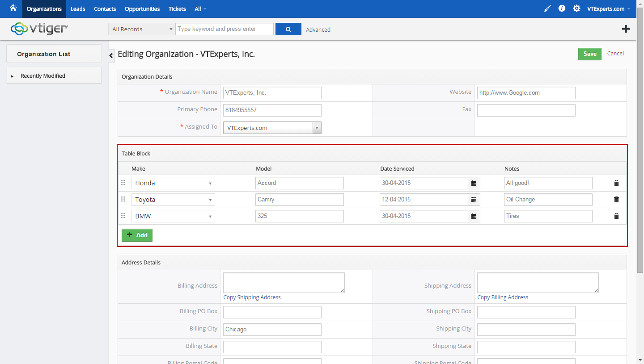Open the Opportunities tab
The height and width of the screenshot is (364, 644).
142,9
